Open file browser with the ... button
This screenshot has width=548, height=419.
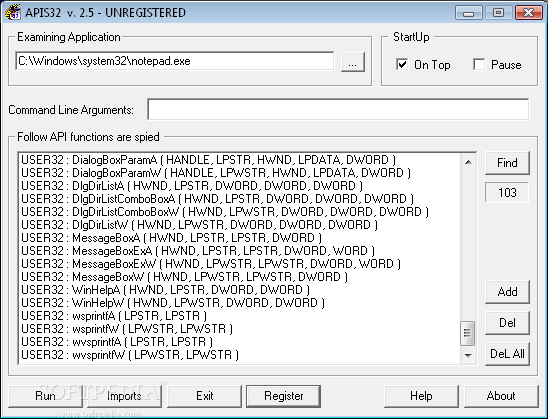point(353,62)
